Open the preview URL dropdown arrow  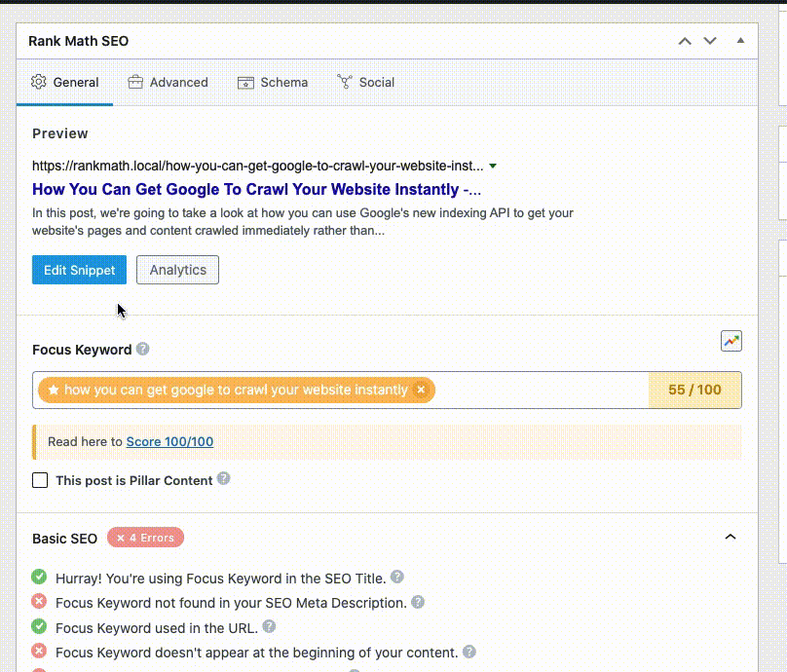tap(493, 166)
